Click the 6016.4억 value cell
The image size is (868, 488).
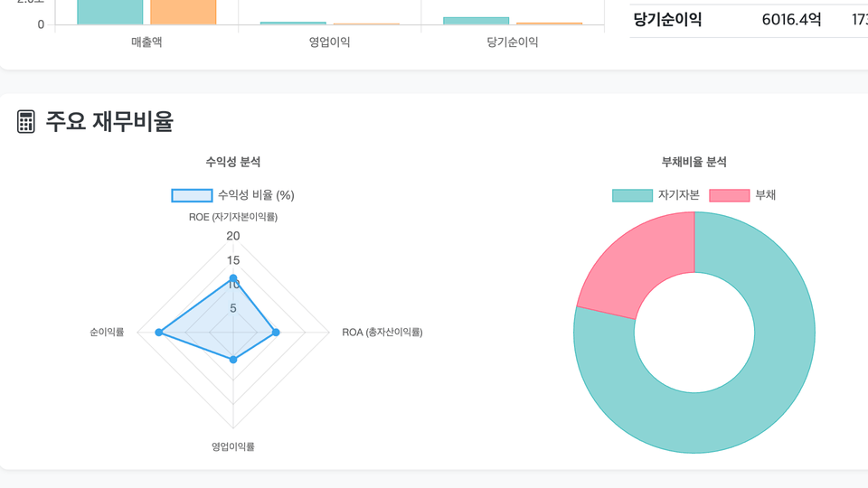(x=792, y=20)
